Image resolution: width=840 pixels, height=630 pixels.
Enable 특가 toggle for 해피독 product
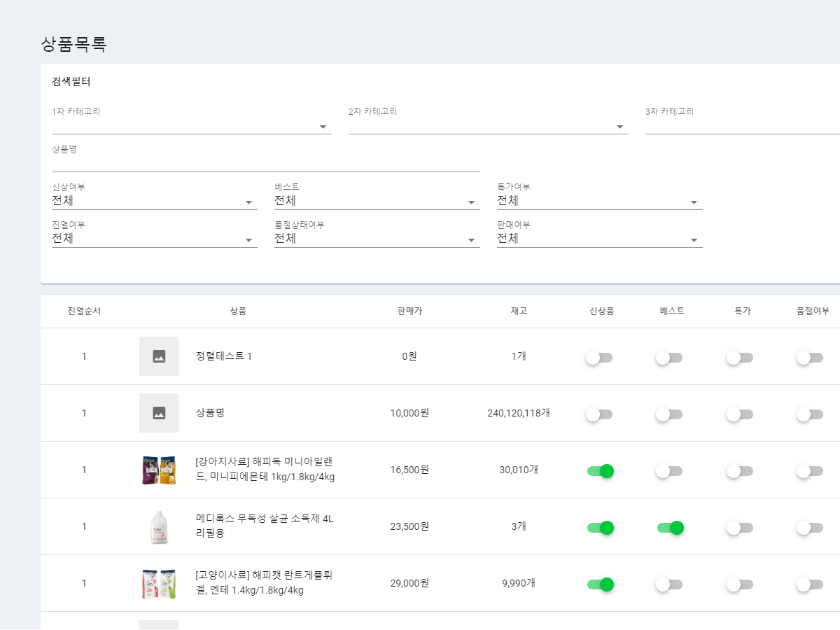click(740, 471)
